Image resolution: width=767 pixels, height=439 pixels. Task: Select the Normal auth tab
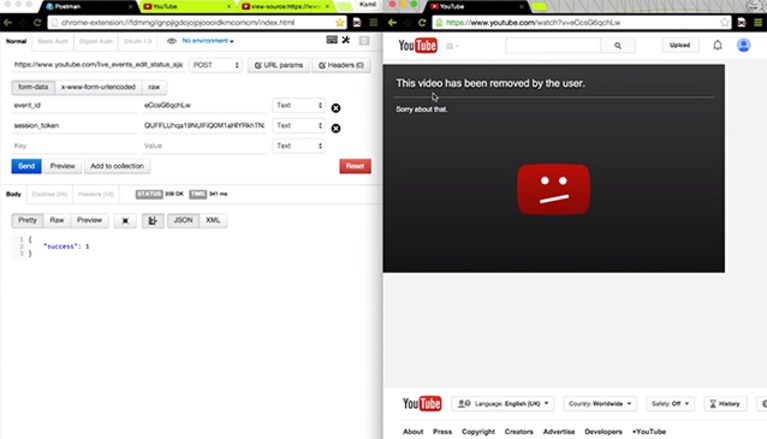coord(16,41)
